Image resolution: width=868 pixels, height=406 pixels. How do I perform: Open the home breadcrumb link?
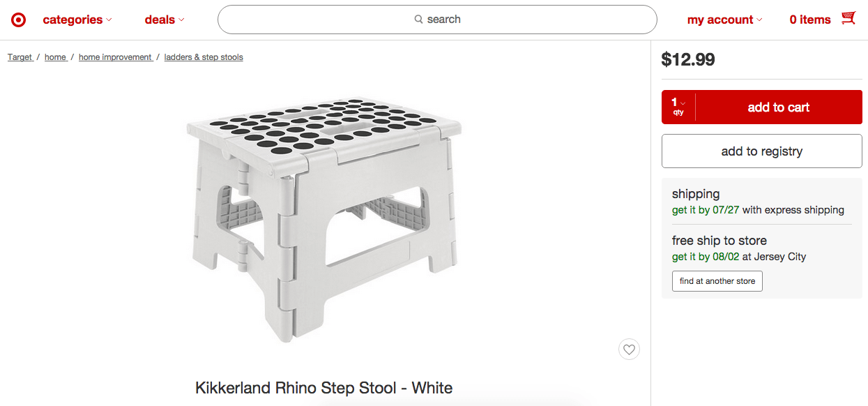click(56, 57)
